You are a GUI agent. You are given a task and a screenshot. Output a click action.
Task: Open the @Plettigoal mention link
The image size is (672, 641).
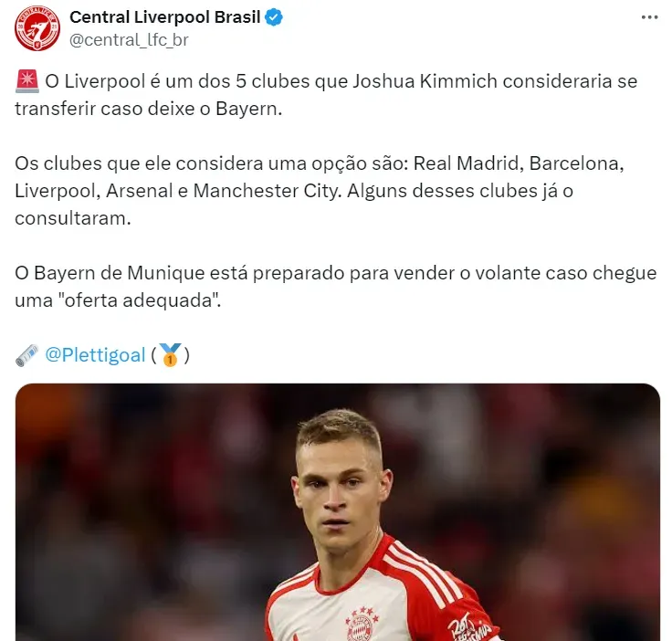96,355
